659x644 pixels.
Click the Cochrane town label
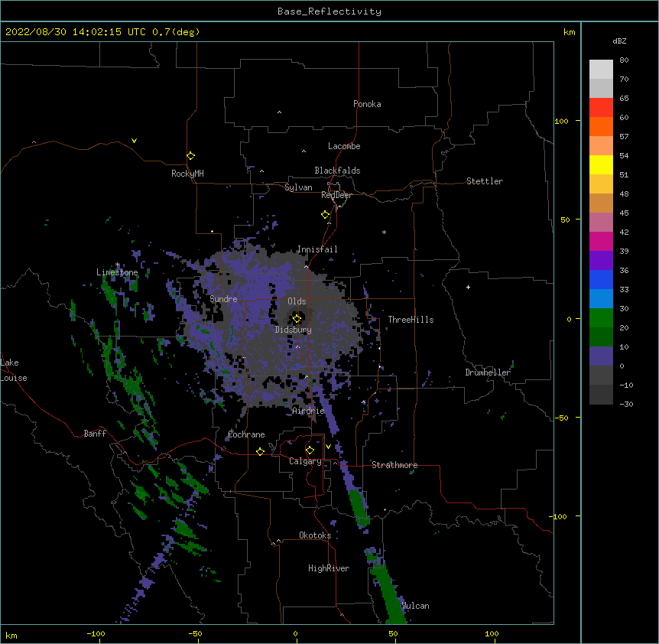(x=246, y=434)
